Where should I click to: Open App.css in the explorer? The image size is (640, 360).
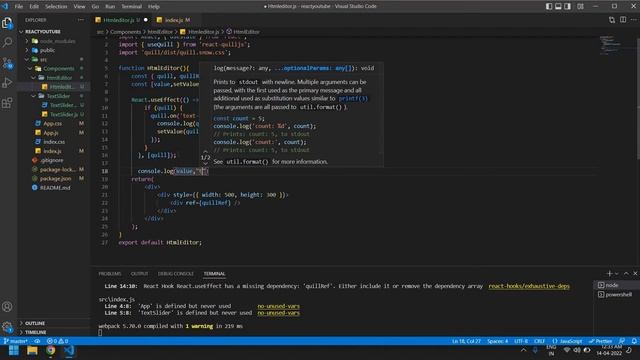pyautogui.click(x=53, y=123)
